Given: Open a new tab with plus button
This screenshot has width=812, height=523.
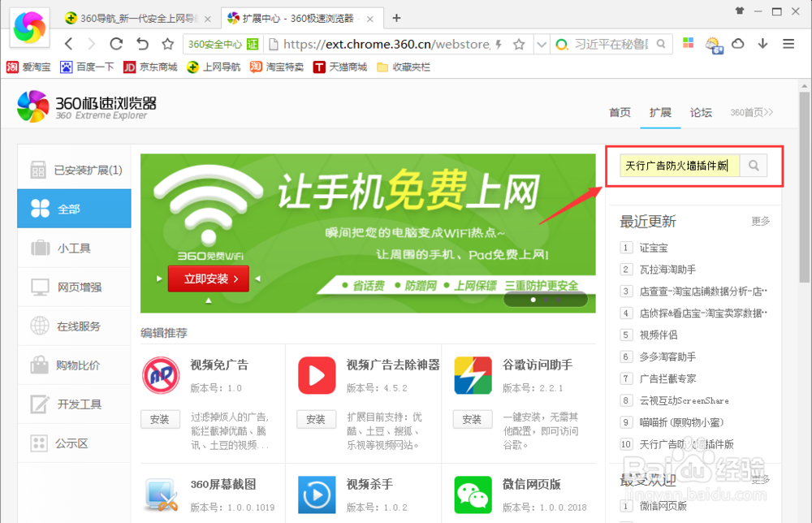Looking at the screenshot, I should pyautogui.click(x=397, y=18).
